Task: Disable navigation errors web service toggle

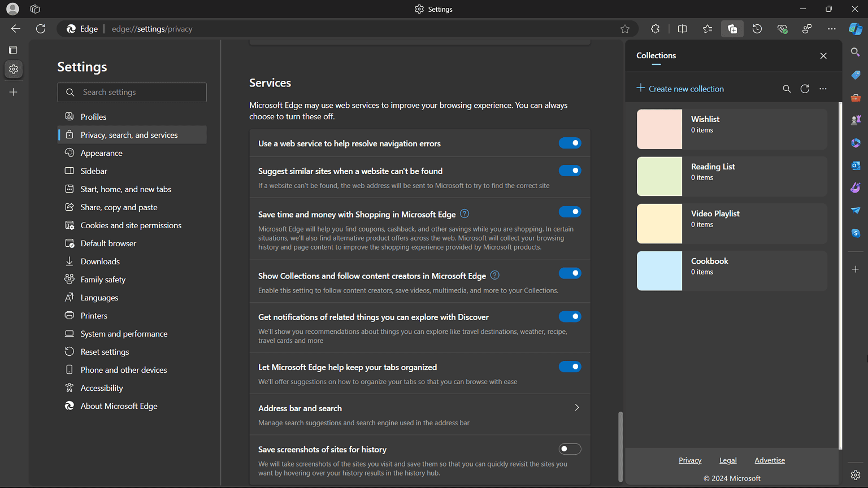Action: (x=570, y=143)
